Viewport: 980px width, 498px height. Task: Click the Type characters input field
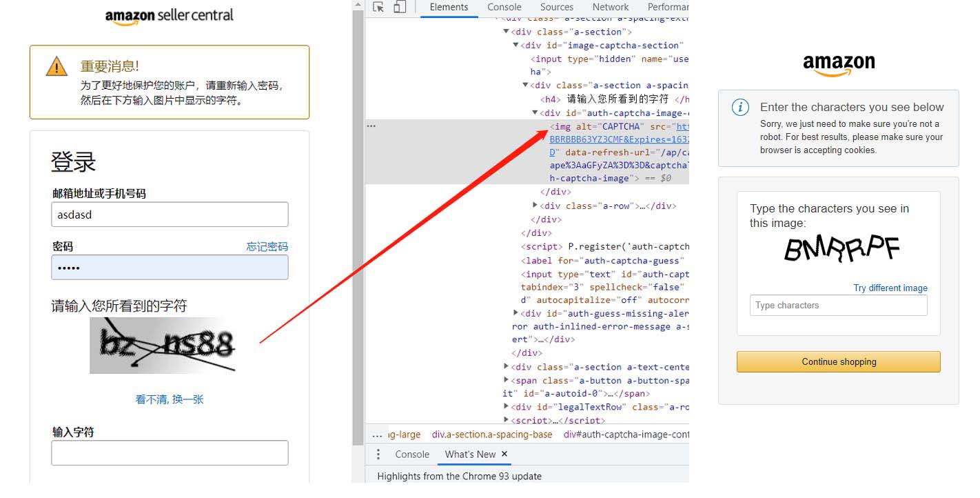(x=838, y=306)
